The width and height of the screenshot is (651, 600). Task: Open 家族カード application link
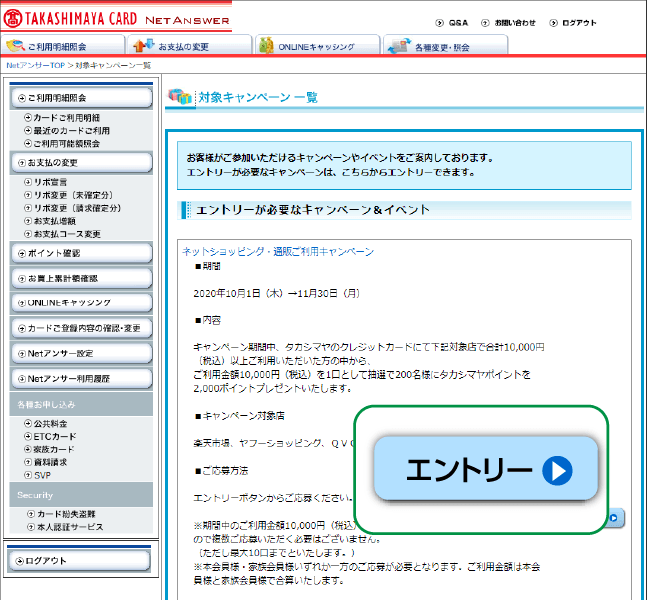tap(54, 450)
